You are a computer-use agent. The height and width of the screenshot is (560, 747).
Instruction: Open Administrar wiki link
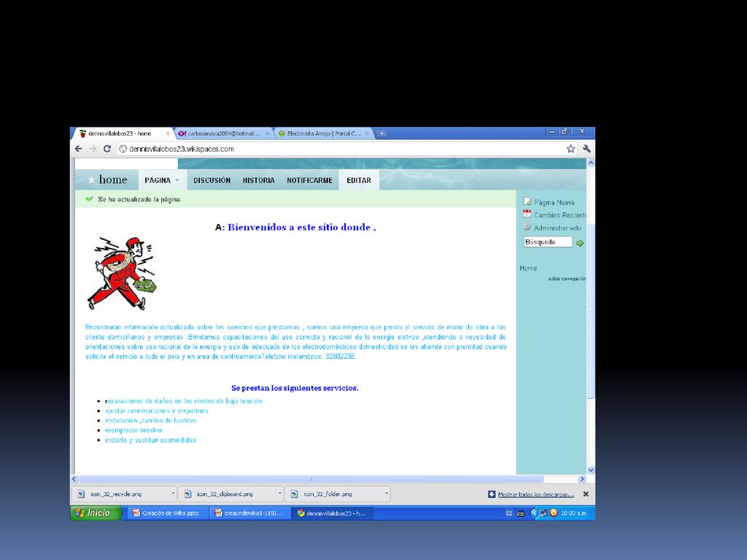pos(557,228)
